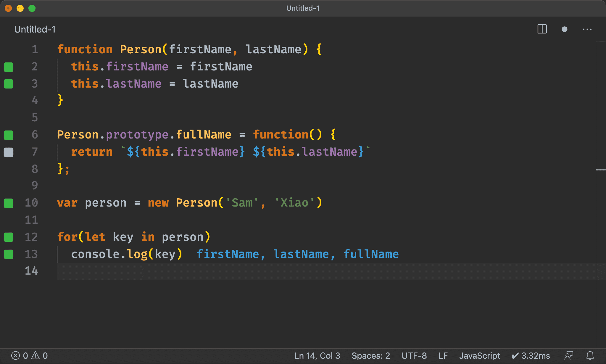Click line number 12 in the gutter
Viewport: 606px width, 364px height.
(31, 237)
